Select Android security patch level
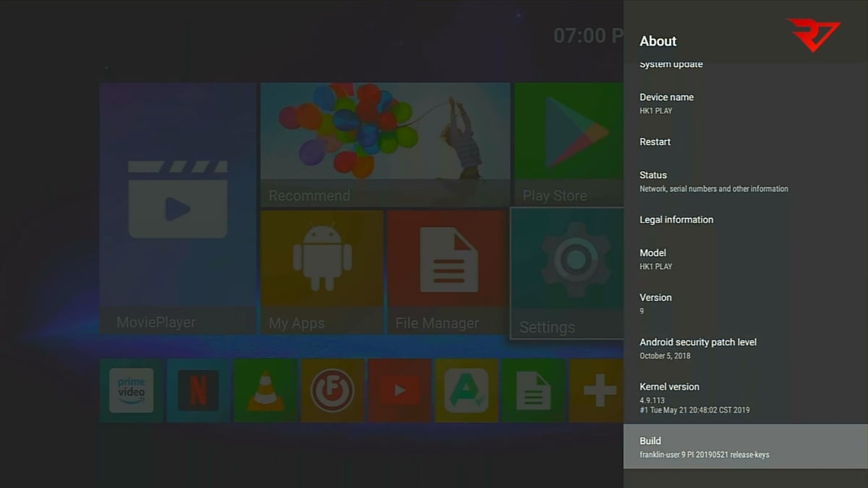Screen dimensions: 868x488 [746, 348]
